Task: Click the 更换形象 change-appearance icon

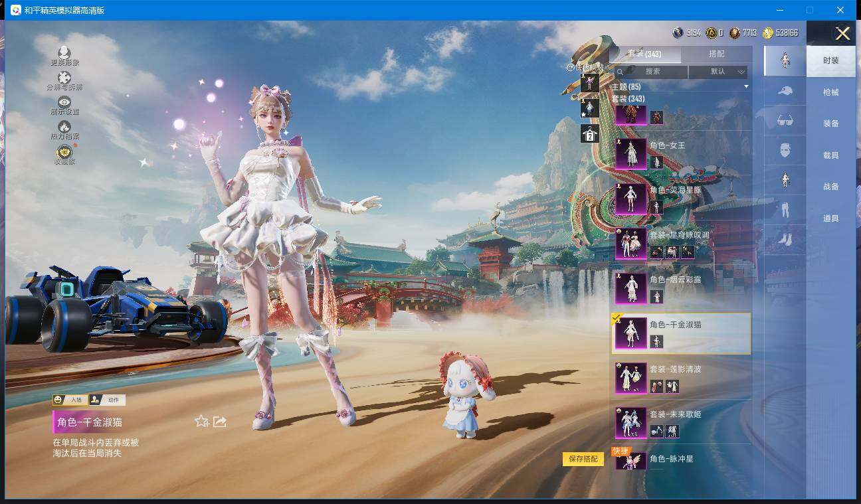Action: pos(64,53)
